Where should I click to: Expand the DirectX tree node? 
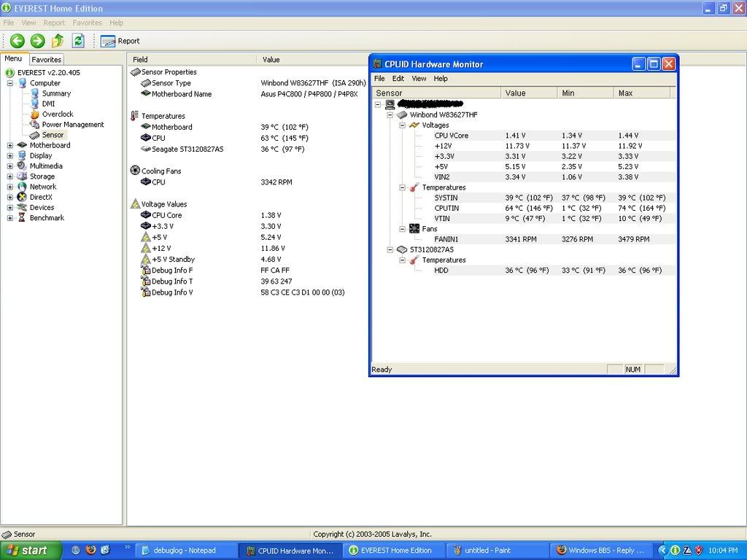click(x=10, y=197)
